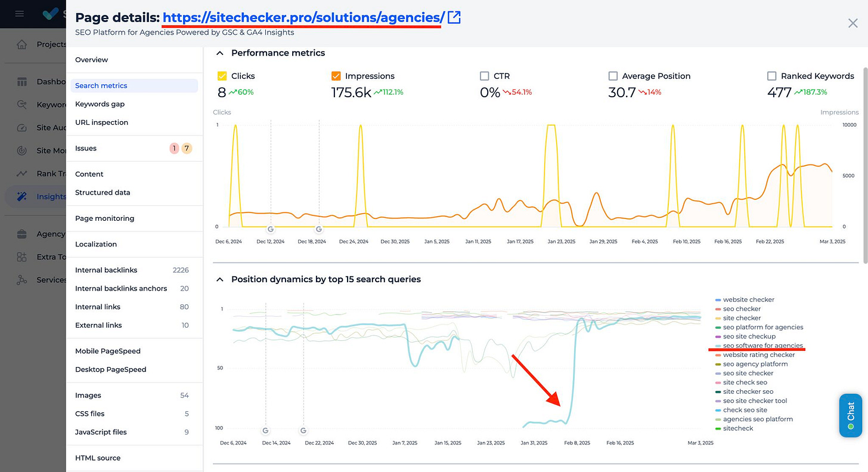Viewport: 868px width, 472px height.
Task: Toggle seo agency platform legend entry
Action: point(751,364)
